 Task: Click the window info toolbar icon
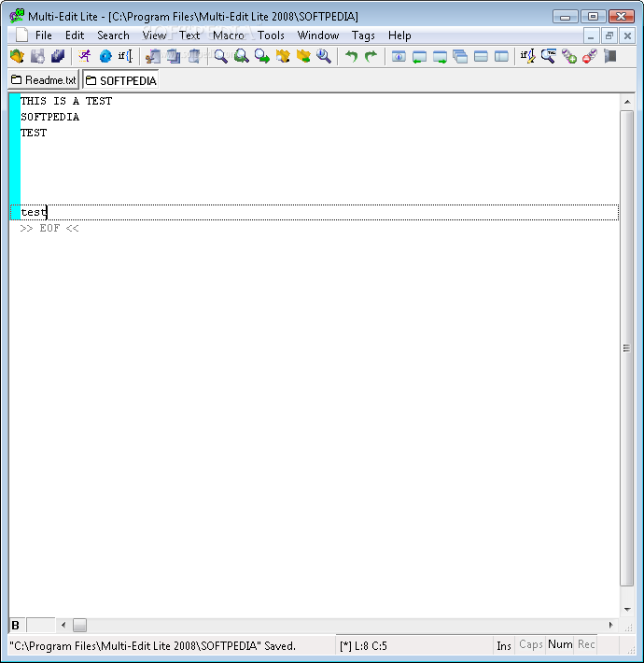coord(399,56)
